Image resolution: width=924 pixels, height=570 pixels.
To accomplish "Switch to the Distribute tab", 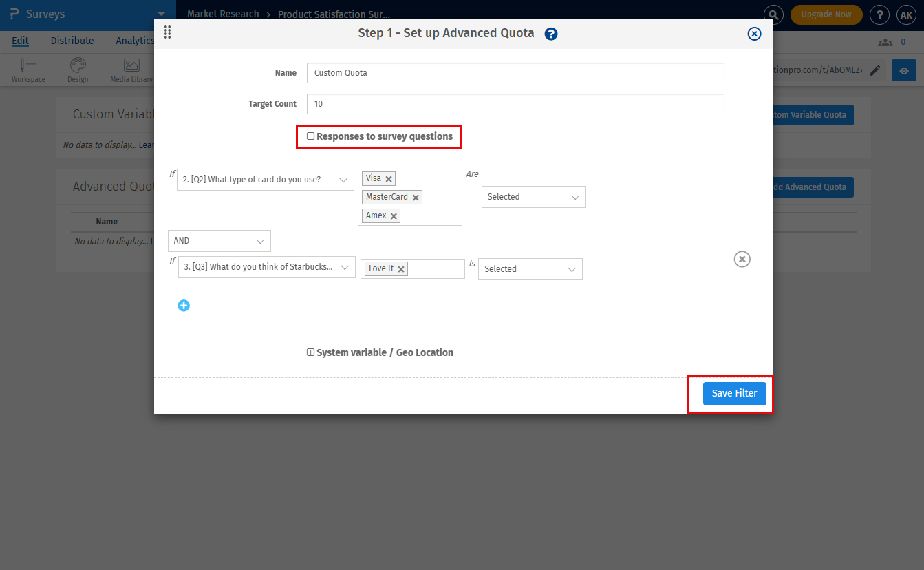I will (x=72, y=41).
